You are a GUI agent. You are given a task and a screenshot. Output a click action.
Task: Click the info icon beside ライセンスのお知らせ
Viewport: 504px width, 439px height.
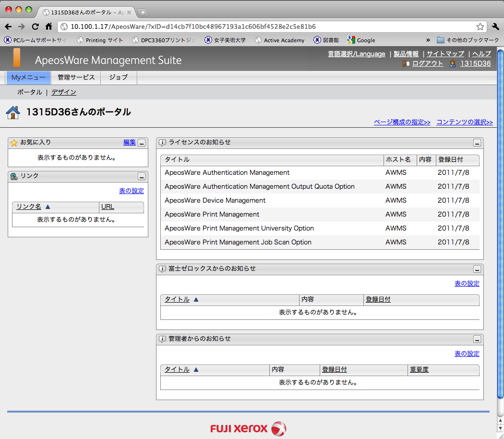(x=162, y=143)
